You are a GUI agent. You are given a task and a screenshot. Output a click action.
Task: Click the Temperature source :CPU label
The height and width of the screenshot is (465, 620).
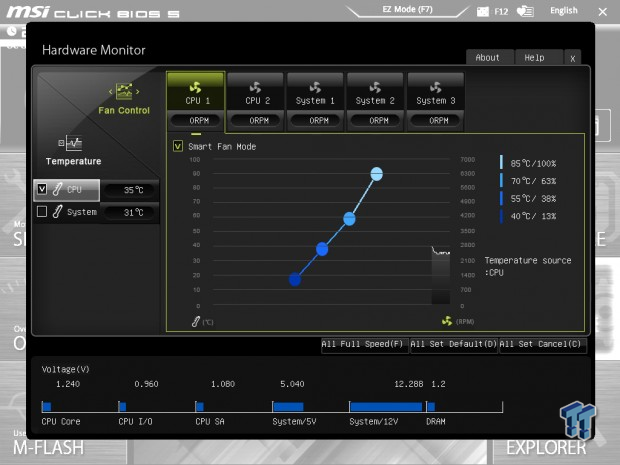[528, 266]
